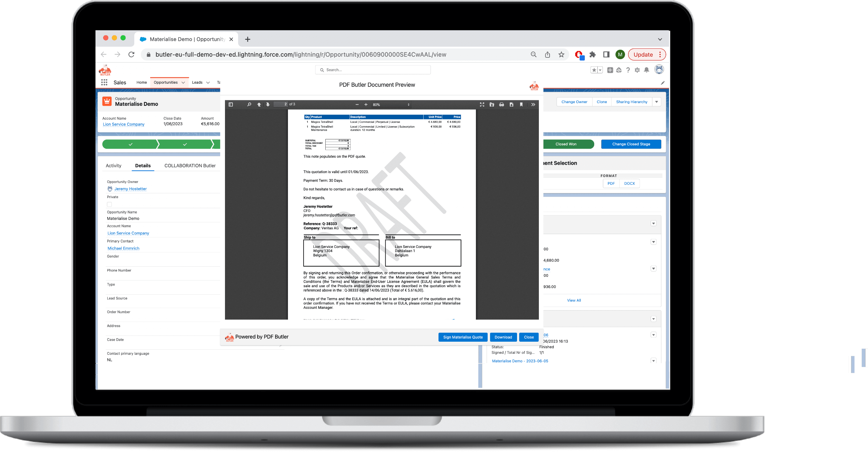Click Change Owner button
Screen dimensions: 868x452
coord(574,102)
